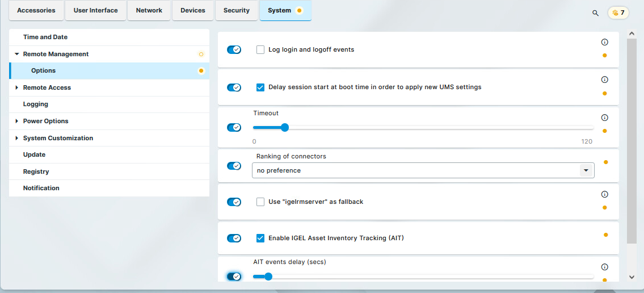The height and width of the screenshot is (293, 644).
Task: Go to the Logging settings page
Action: point(35,104)
